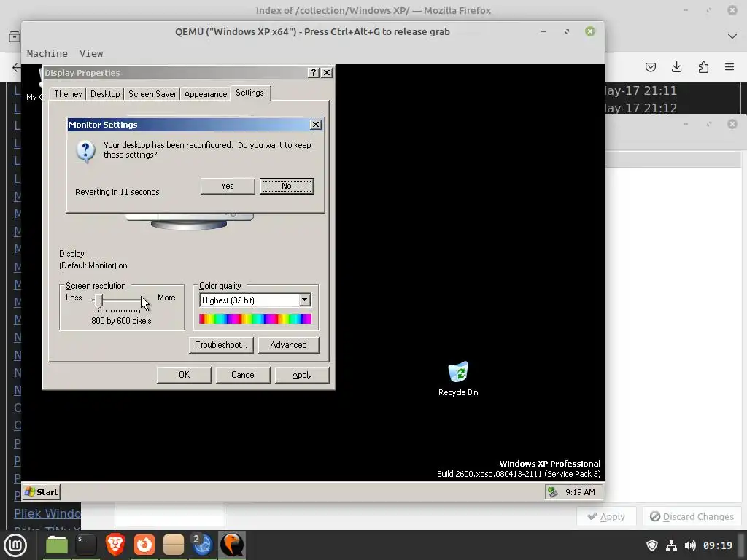Switch to the Themes tab

coord(68,94)
